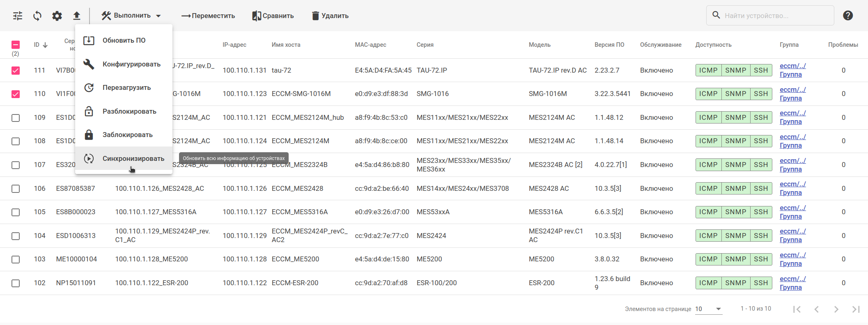Screen dimensions: 868x325
Task: Open the items per page dropdown
Action: coord(709,309)
